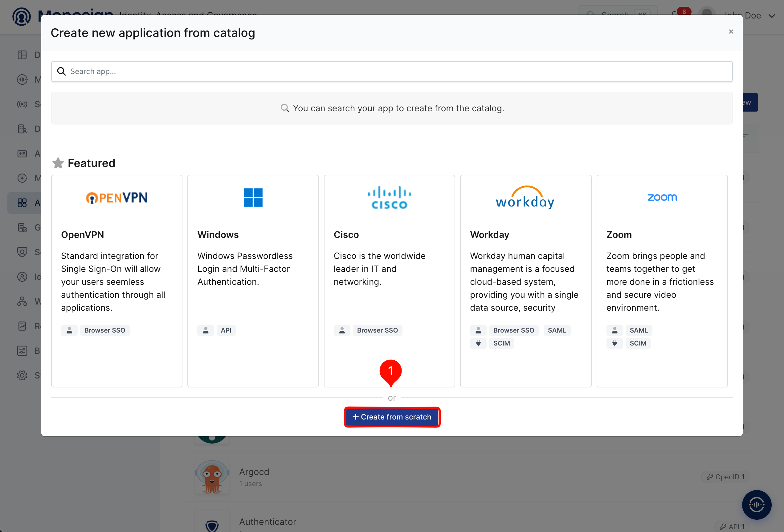Click Browser SSO tag on OpenVPN card
784x532 pixels.
pyautogui.click(x=104, y=330)
